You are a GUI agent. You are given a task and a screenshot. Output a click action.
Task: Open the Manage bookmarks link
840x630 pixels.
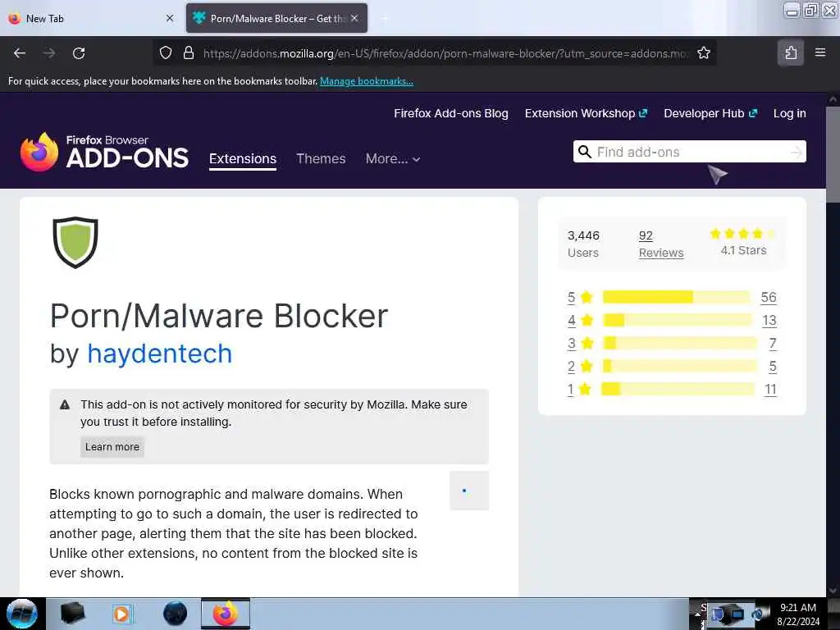pos(367,81)
